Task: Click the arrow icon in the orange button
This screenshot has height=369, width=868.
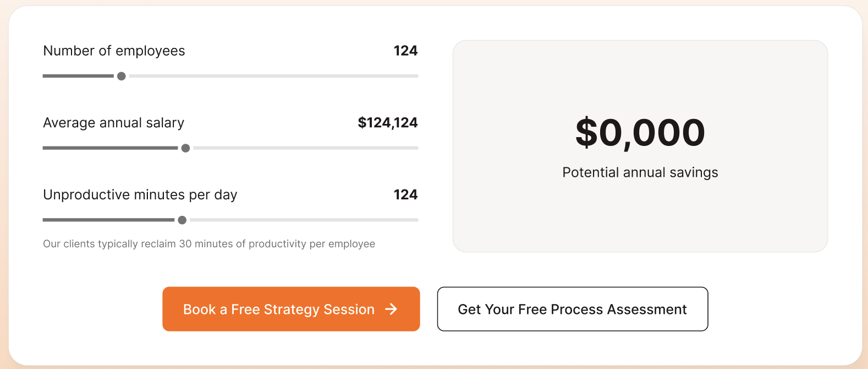Action: pyautogui.click(x=391, y=309)
